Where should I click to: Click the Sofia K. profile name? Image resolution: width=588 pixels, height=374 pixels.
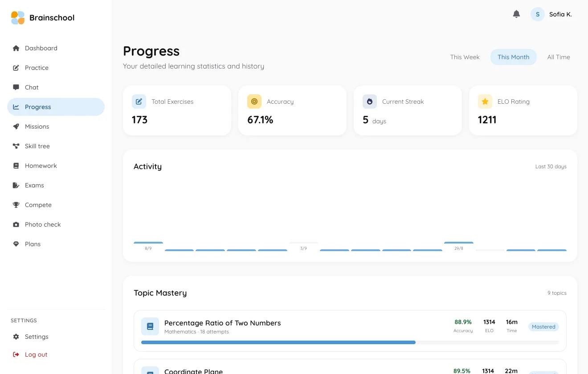click(560, 14)
